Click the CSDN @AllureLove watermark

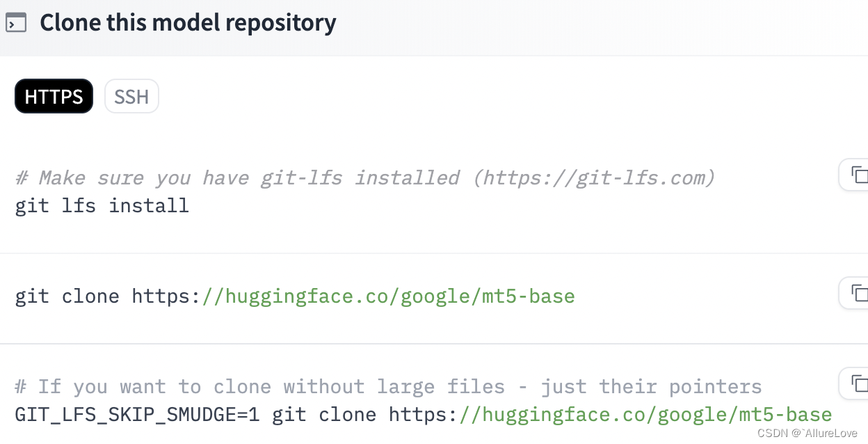(x=807, y=433)
